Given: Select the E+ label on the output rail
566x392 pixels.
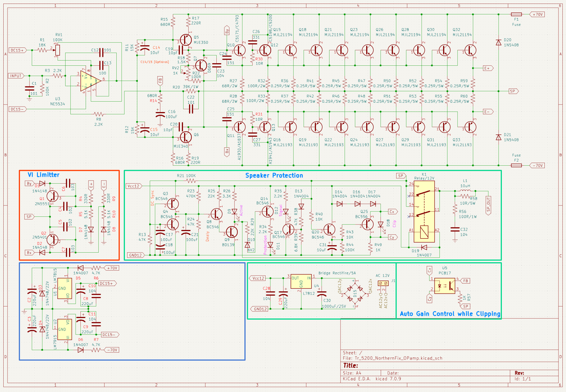Looking at the screenshot, I should [488, 68].
